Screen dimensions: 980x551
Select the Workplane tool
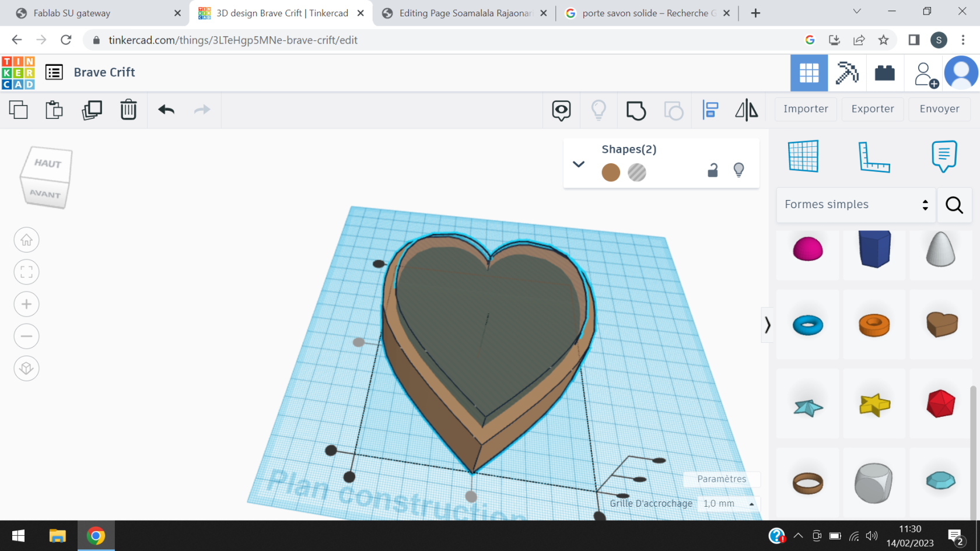803,156
